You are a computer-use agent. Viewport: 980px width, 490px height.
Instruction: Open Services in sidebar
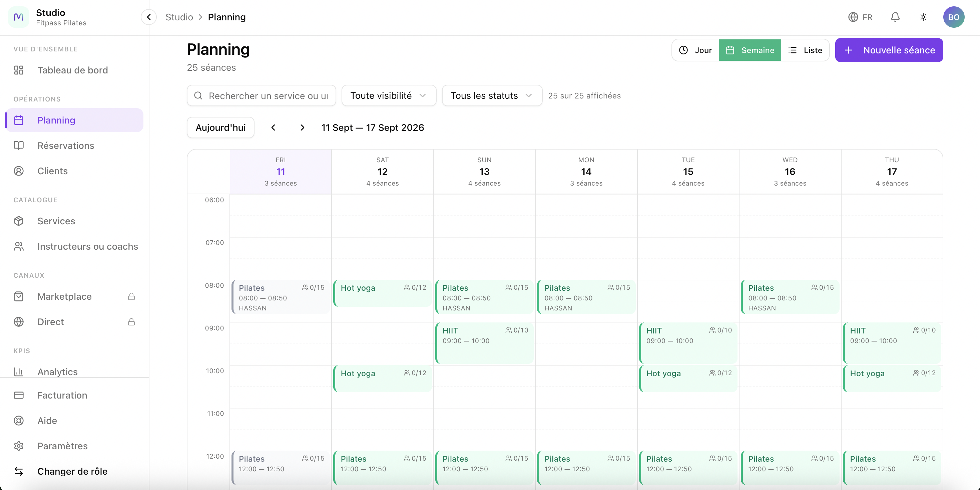[x=75, y=221]
